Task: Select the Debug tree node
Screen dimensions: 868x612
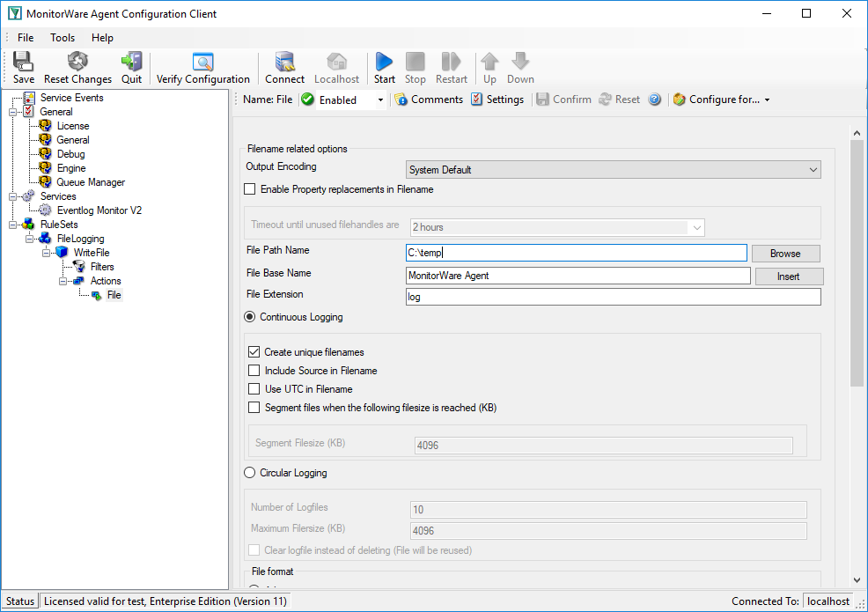Action: click(x=70, y=154)
